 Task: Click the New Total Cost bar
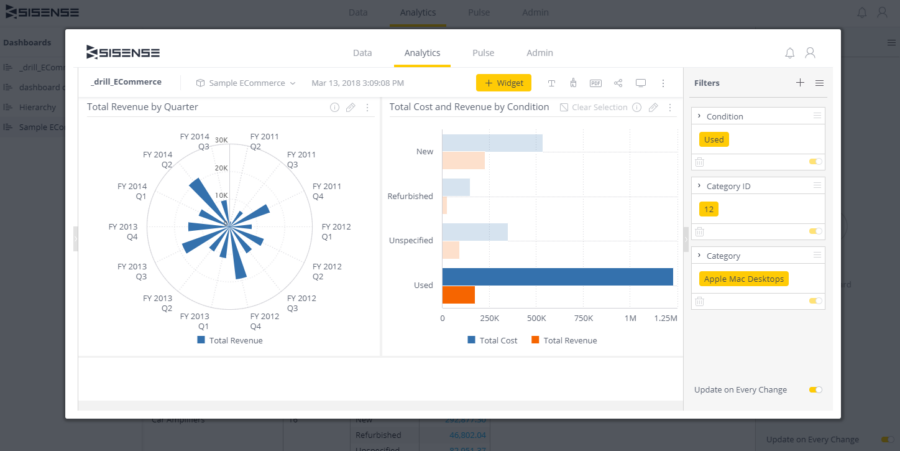pyautogui.click(x=492, y=143)
